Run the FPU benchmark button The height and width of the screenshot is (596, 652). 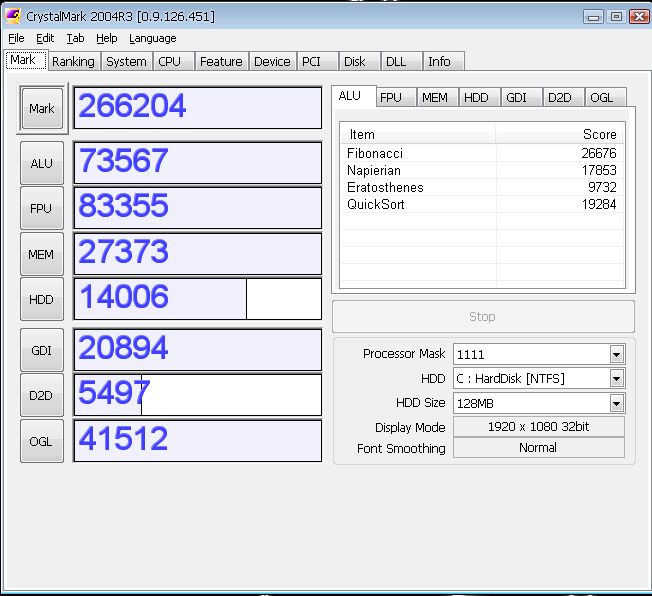[x=42, y=208]
